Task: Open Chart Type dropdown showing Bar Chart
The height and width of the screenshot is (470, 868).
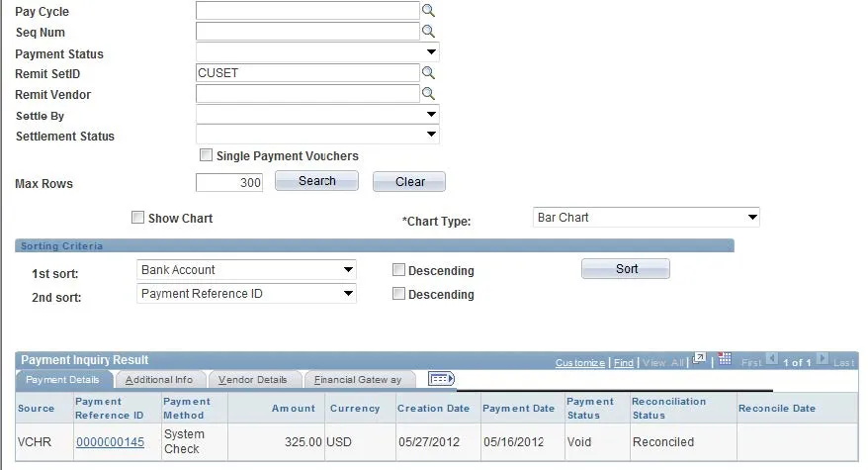Action: 646,218
